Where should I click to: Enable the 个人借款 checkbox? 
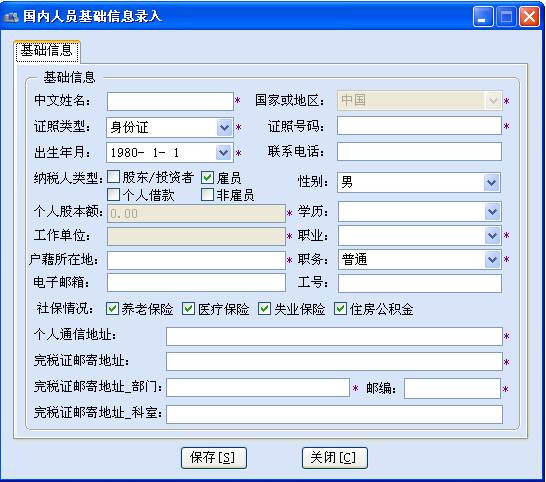point(114,195)
